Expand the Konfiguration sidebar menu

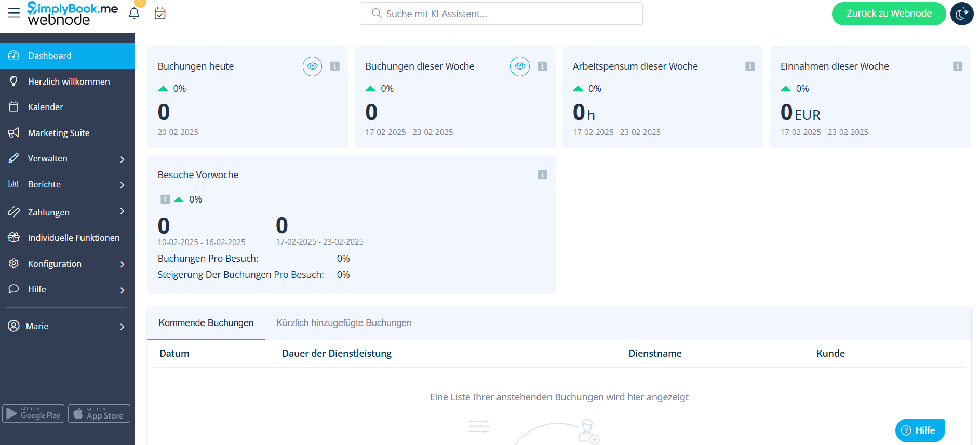pos(67,264)
